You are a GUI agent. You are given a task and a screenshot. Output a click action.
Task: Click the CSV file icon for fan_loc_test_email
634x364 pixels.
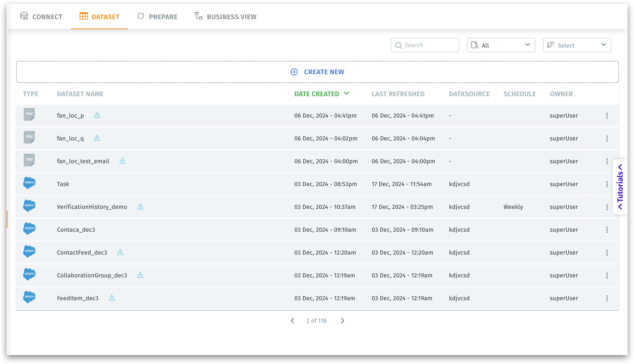pos(29,160)
